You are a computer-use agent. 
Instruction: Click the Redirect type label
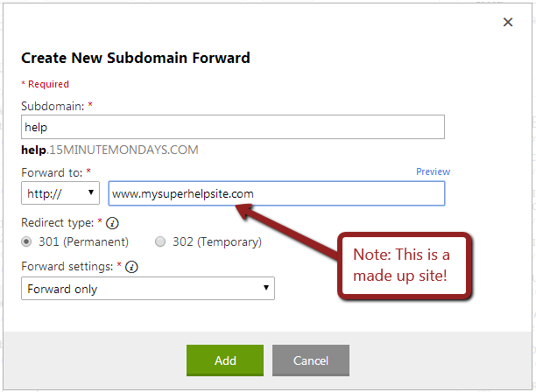[58, 222]
